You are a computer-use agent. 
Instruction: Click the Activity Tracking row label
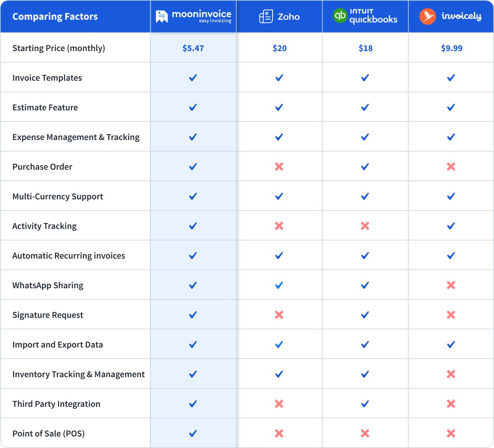click(x=44, y=226)
